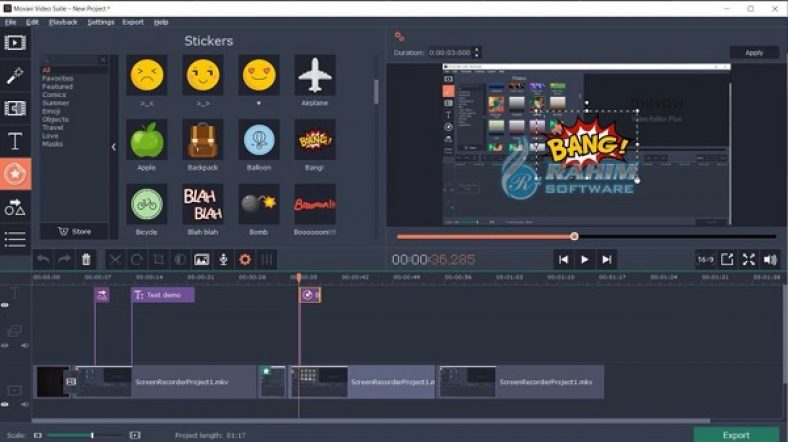Zoom out timeline scale icon
Image resolution: width=788 pixels, height=442 pixels.
38,435
